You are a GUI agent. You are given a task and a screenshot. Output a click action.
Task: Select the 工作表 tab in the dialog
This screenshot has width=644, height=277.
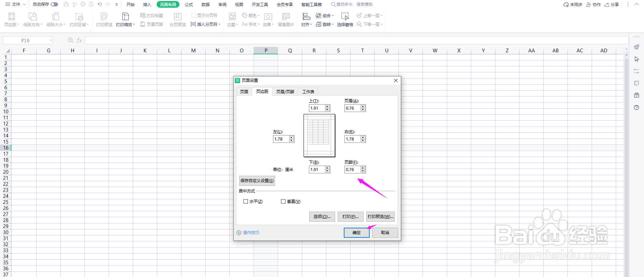[308, 92]
